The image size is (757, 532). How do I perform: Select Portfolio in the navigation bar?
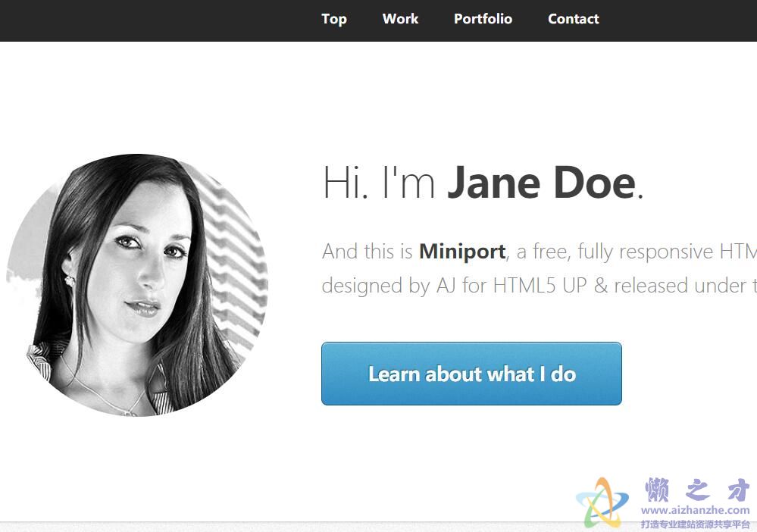[x=483, y=19]
